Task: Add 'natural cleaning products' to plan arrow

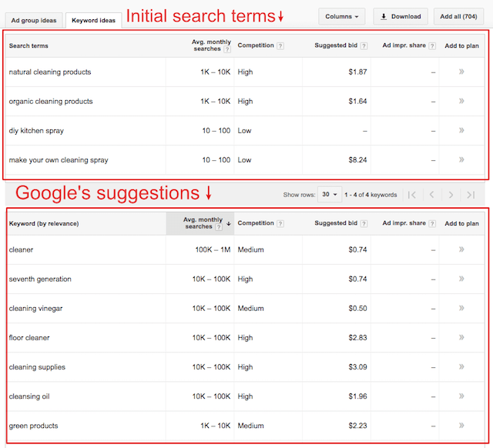Action: 461,72
